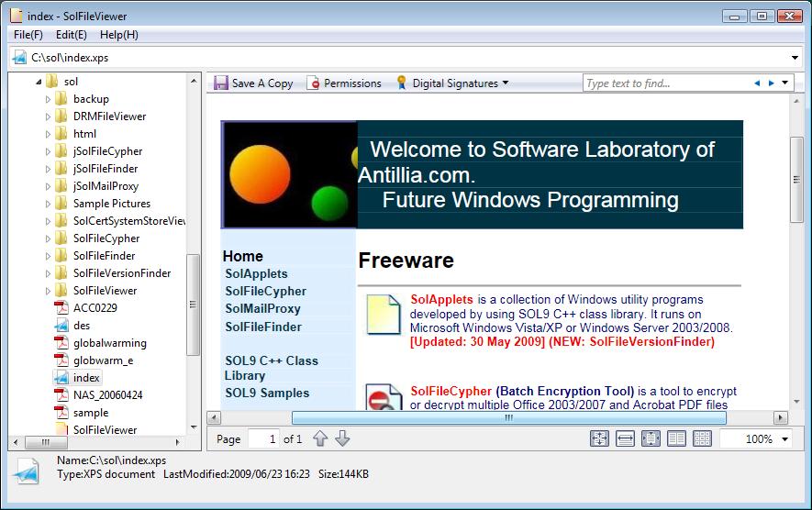This screenshot has width=812, height=510.
Task: Click the tree panel vertical scrollbar thumb
Action: pos(193,305)
